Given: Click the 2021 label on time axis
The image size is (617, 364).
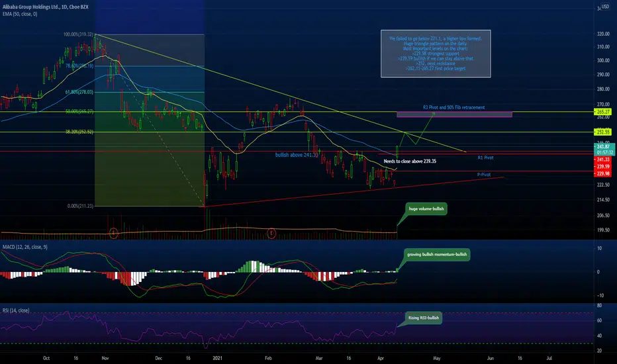Looking at the screenshot, I should (218, 359).
